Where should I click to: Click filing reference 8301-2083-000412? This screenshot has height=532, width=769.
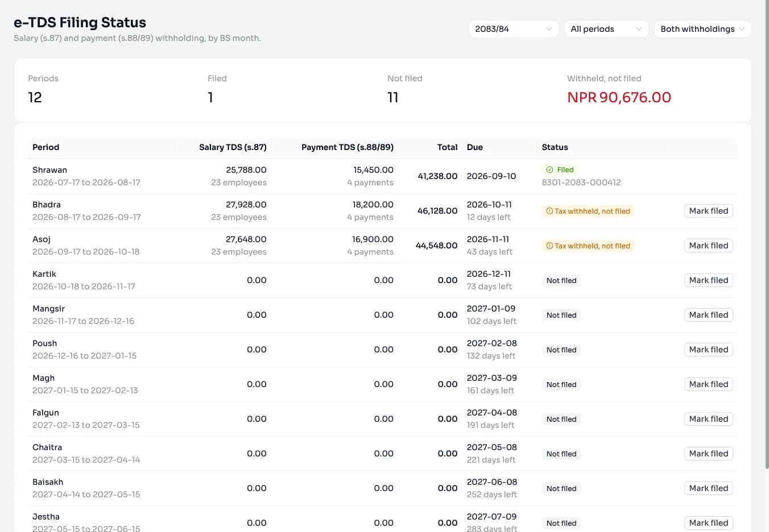coord(581,182)
